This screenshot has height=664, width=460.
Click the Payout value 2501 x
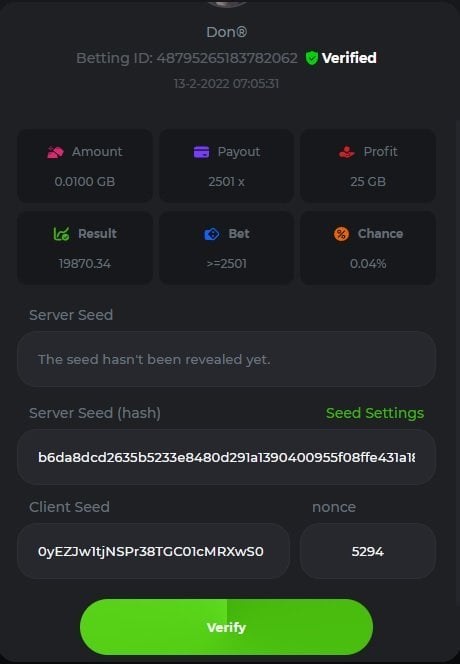[x=226, y=182]
